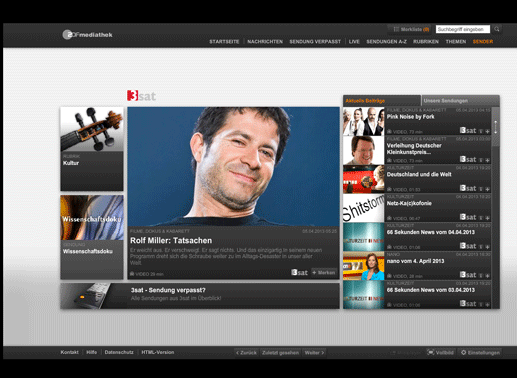This screenshot has width=517, height=378.
Task: Click the search magnifier icon
Action: tap(497, 29)
